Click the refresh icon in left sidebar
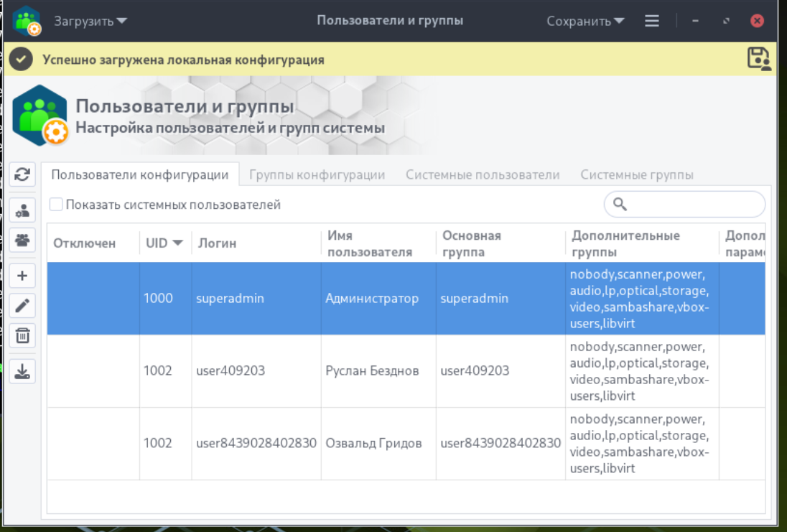 pos(22,174)
